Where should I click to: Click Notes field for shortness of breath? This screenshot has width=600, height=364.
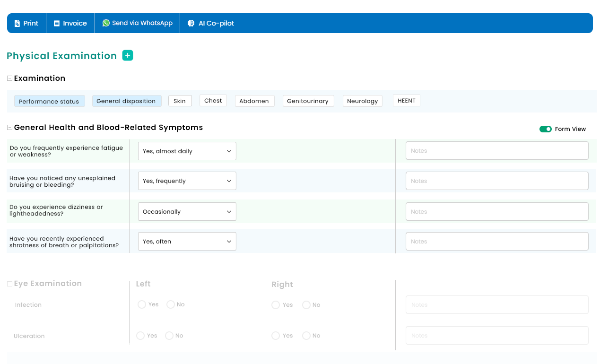[x=496, y=242]
